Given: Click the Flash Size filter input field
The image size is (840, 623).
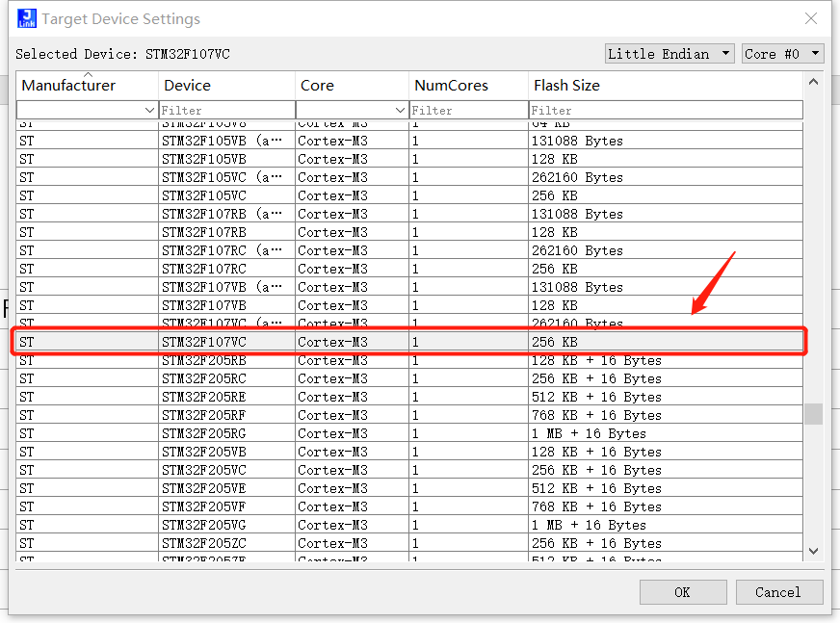Looking at the screenshot, I should pyautogui.click(x=666, y=110).
